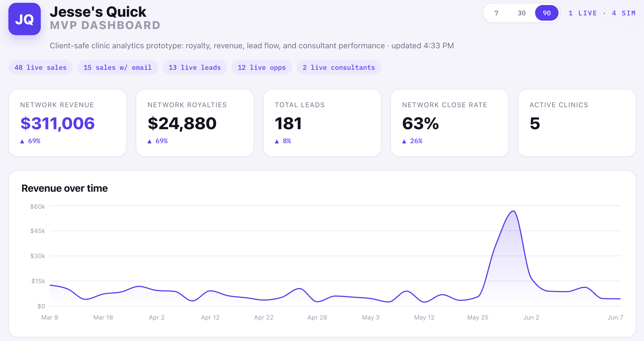Click the 63% close rate value
The height and width of the screenshot is (341, 644).
tap(421, 123)
